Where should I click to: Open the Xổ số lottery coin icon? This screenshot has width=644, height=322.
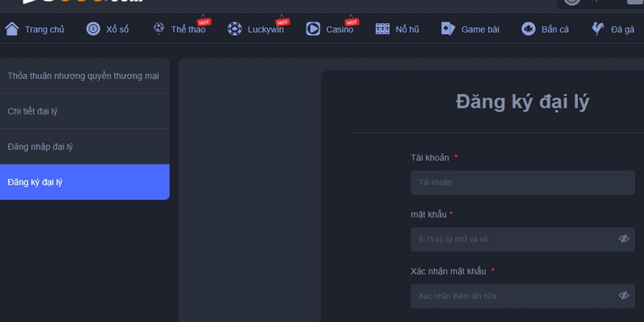93,29
